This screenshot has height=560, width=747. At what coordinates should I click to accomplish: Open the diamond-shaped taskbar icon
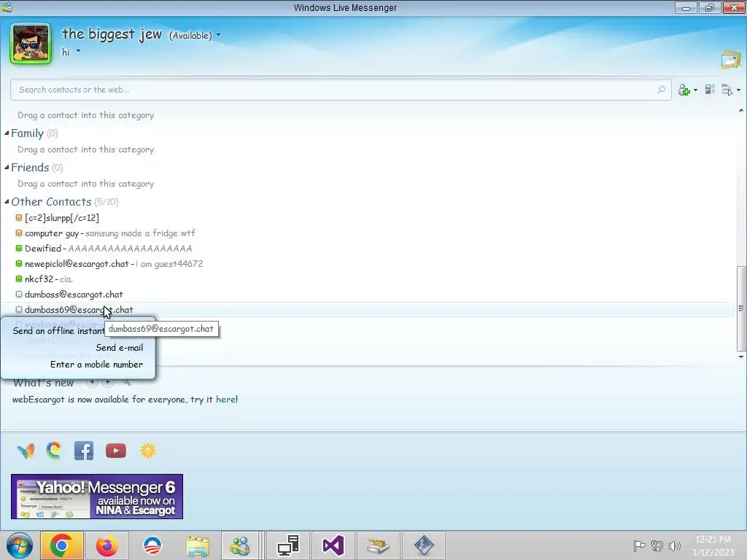[x=424, y=545]
